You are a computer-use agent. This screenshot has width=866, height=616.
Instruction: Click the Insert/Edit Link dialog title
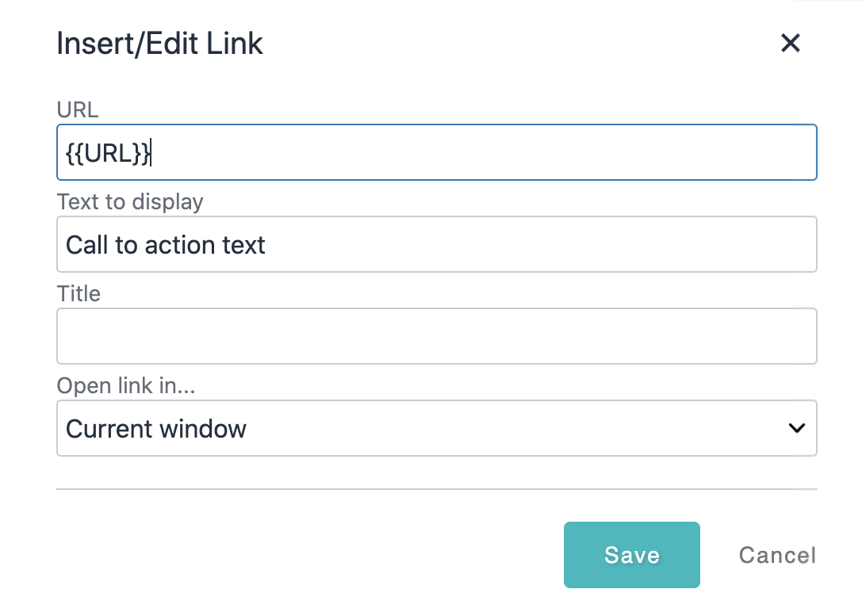tap(159, 44)
